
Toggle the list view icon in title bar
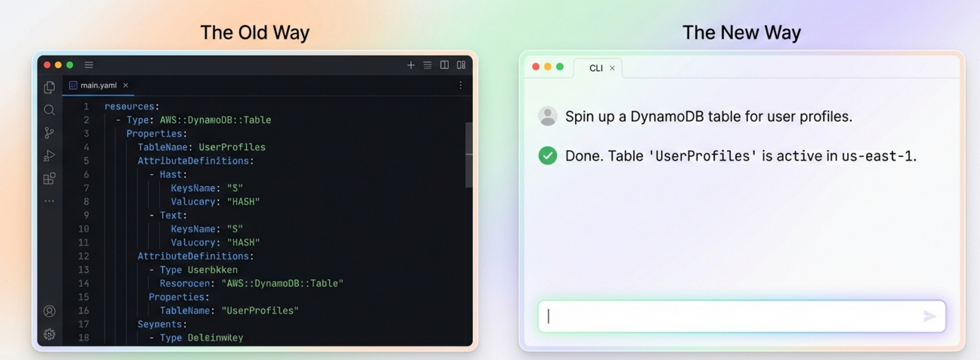click(x=427, y=65)
